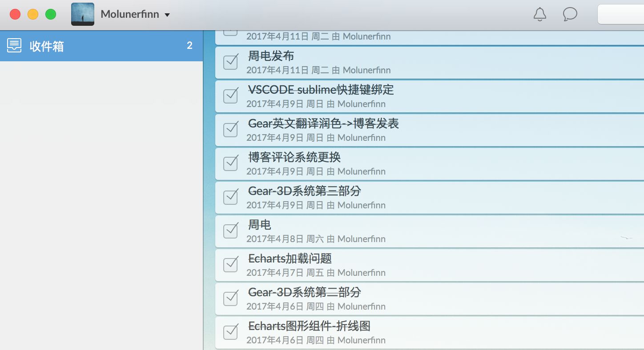Click the date line under Gear-3D系统第三部分
This screenshot has width=644, height=350.
(316, 205)
